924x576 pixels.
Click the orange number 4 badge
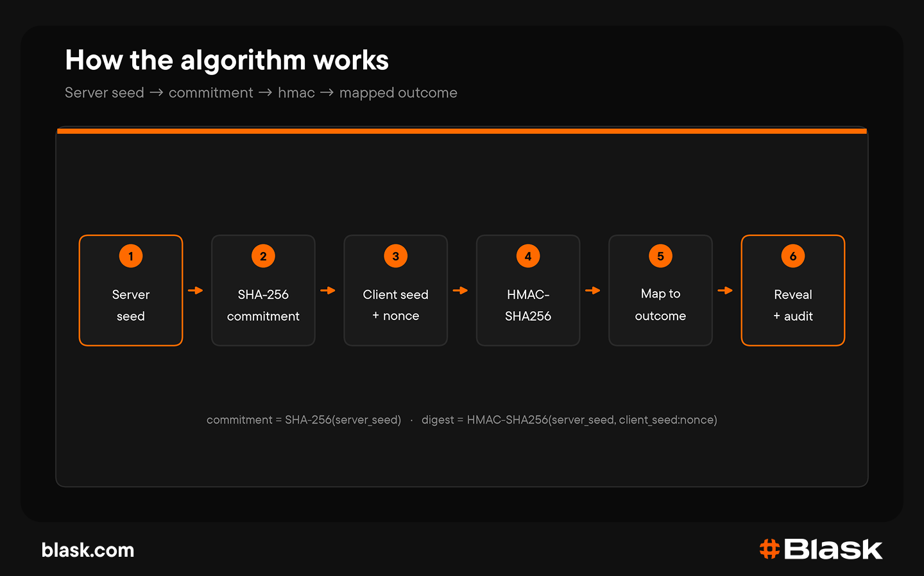coord(528,256)
